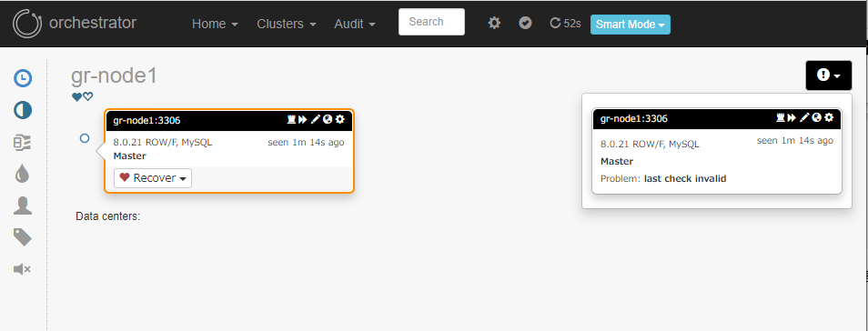
Task: Click the user silhouette icon in the sidebar
Action: pyautogui.click(x=23, y=206)
